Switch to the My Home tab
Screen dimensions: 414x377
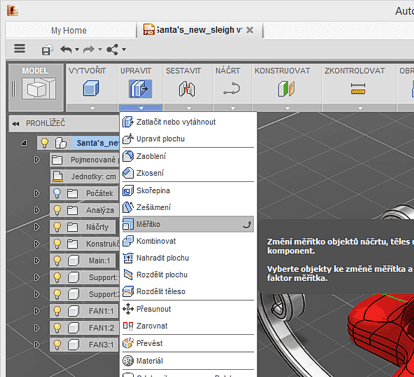(x=69, y=31)
